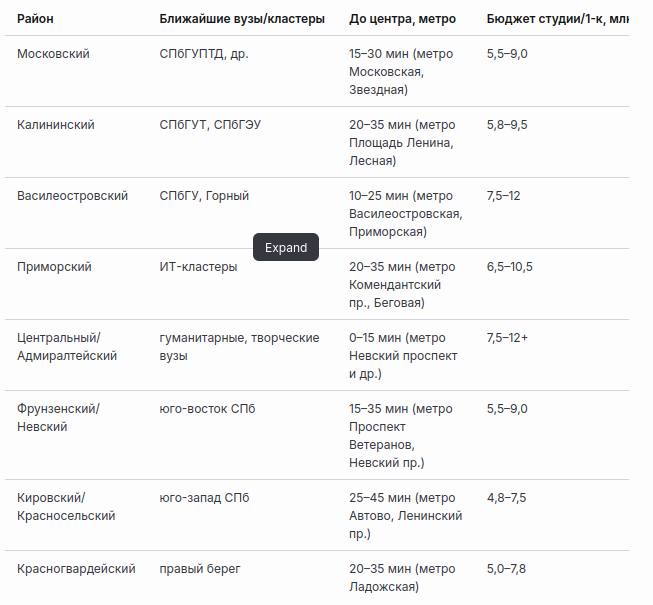Click the "Район" column header
653x605 pixels.
36,19
